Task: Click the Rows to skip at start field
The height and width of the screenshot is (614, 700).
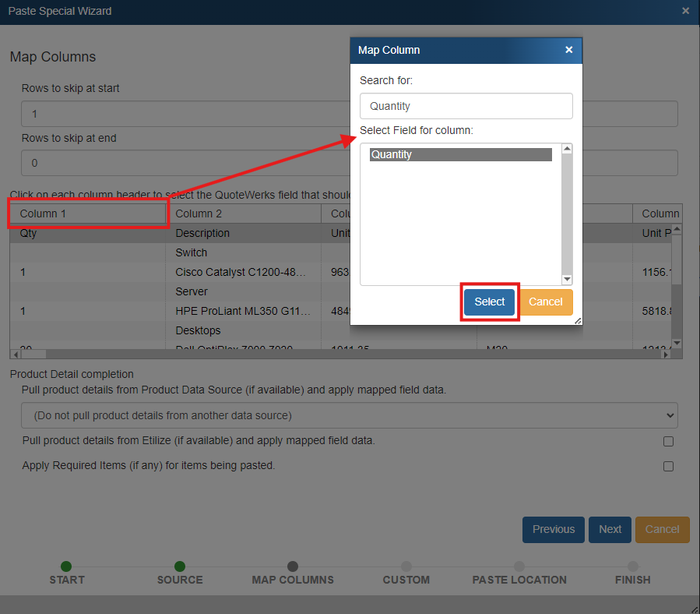Action: [179, 114]
